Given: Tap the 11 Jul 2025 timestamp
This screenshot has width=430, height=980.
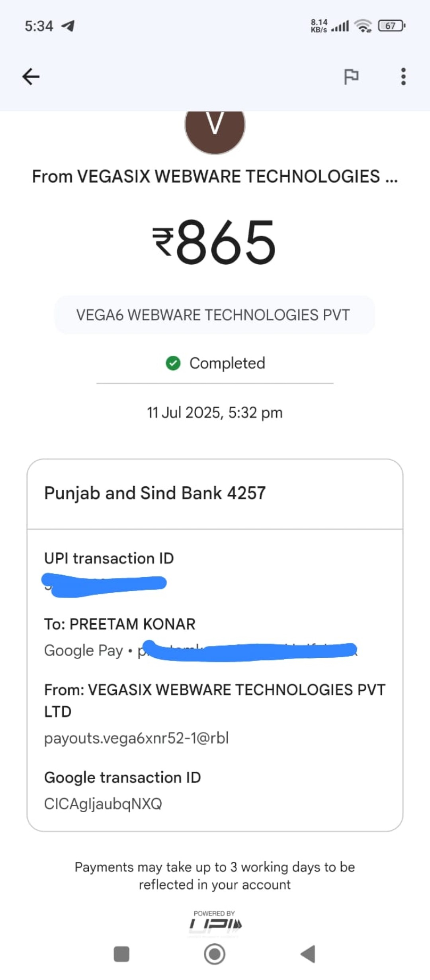Looking at the screenshot, I should click(215, 412).
